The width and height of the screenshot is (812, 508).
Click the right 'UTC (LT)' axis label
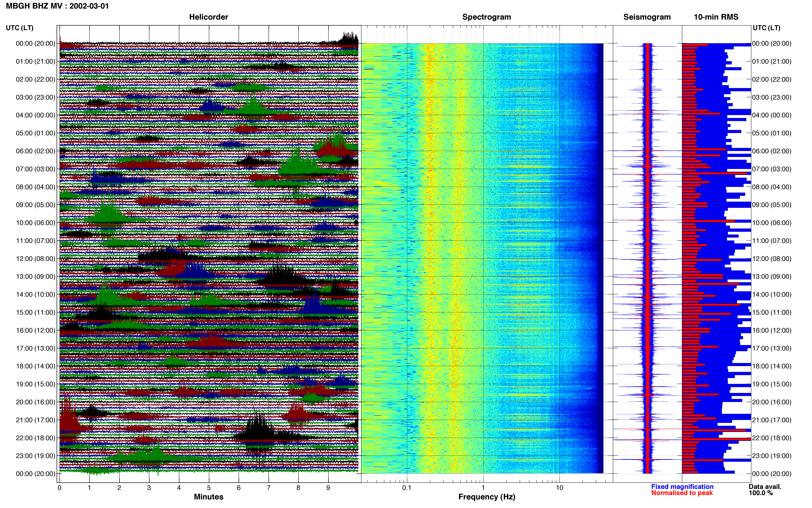click(766, 28)
